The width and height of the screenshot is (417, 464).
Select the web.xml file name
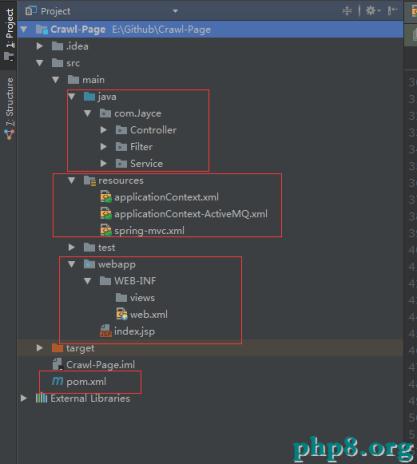pos(149,315)
